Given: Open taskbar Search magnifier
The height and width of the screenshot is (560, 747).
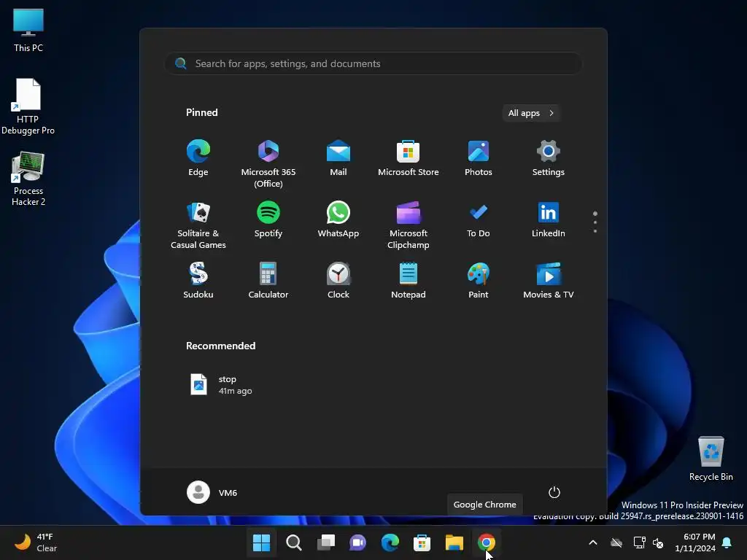Looking at the screenshot, I should coord(293,542).
